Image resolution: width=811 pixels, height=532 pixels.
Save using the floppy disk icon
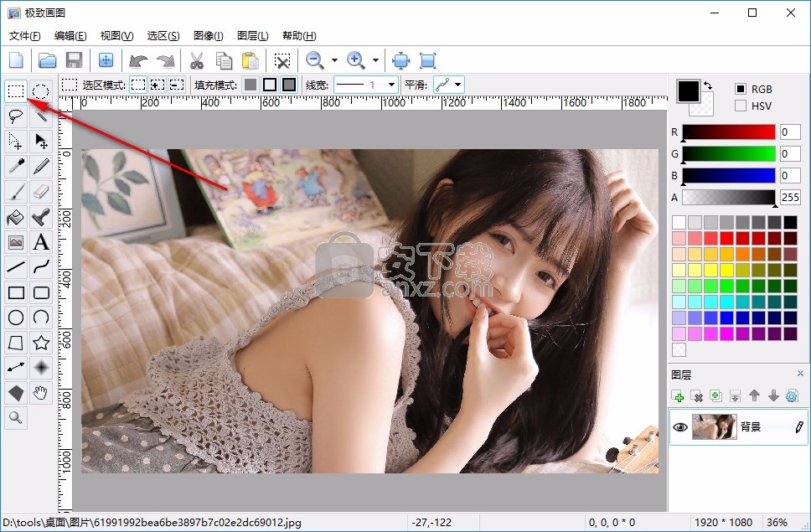click(x=75, y=60)
